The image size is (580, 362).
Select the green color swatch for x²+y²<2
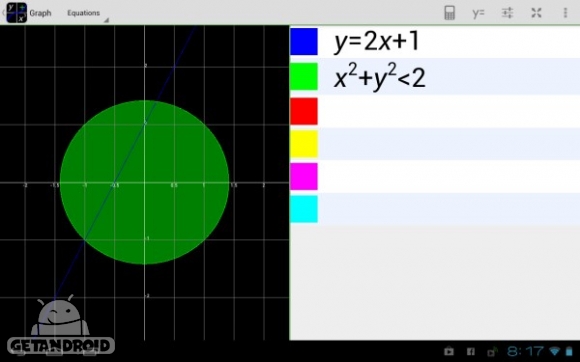pos(304,77)
